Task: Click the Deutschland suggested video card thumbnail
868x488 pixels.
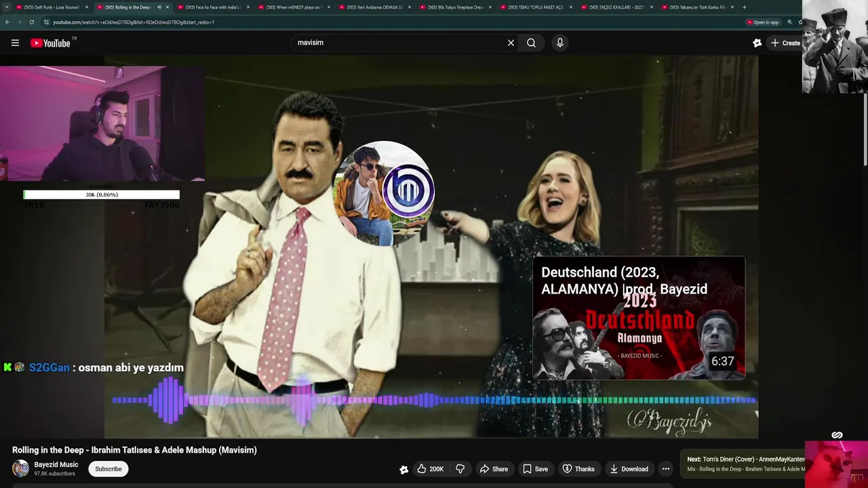Action: click(x=639, y=318)
